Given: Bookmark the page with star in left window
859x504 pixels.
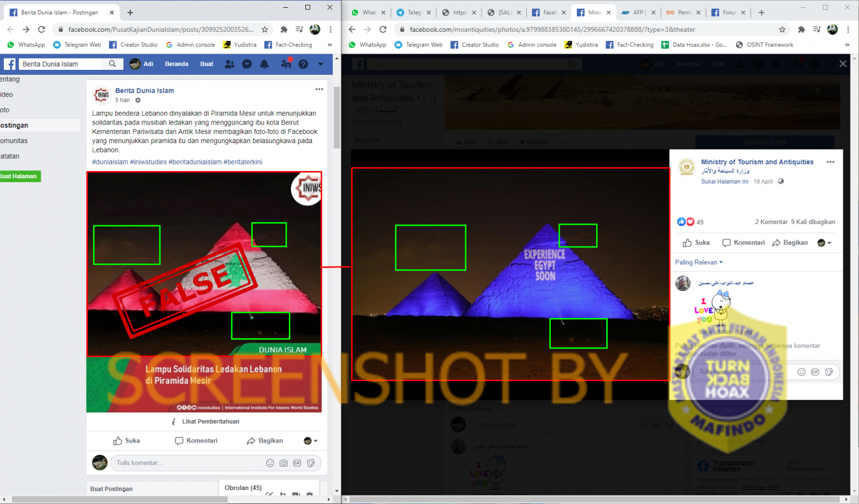Looking at the screenshot, I should coord(265,29).
